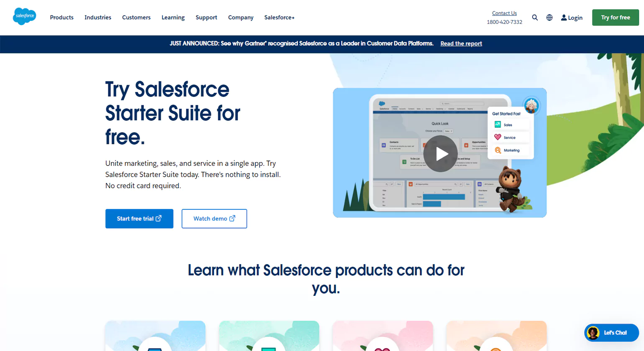Click the Watch demo button
The height and width of the screenshot is (351, 644).
[x=214, y=219]
